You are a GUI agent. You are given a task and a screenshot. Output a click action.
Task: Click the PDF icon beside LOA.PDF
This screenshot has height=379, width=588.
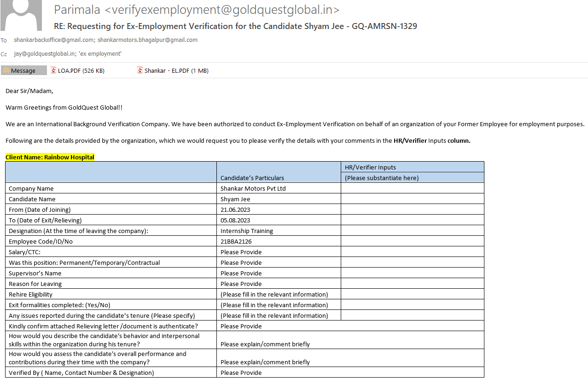click(53, 70)
